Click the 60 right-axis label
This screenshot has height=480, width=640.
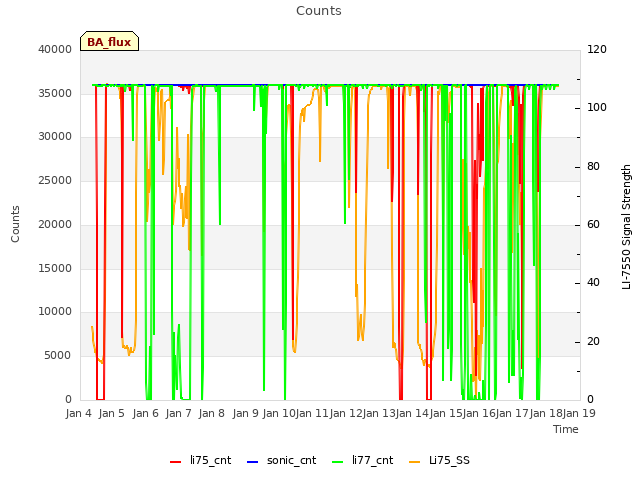(593, 224)
